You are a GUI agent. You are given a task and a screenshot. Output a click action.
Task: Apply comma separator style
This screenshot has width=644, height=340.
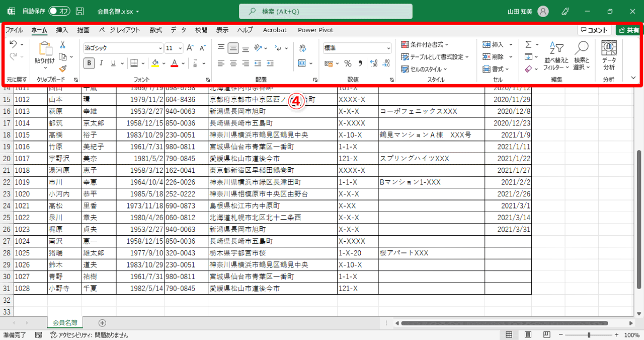click(x=360, y=63)
